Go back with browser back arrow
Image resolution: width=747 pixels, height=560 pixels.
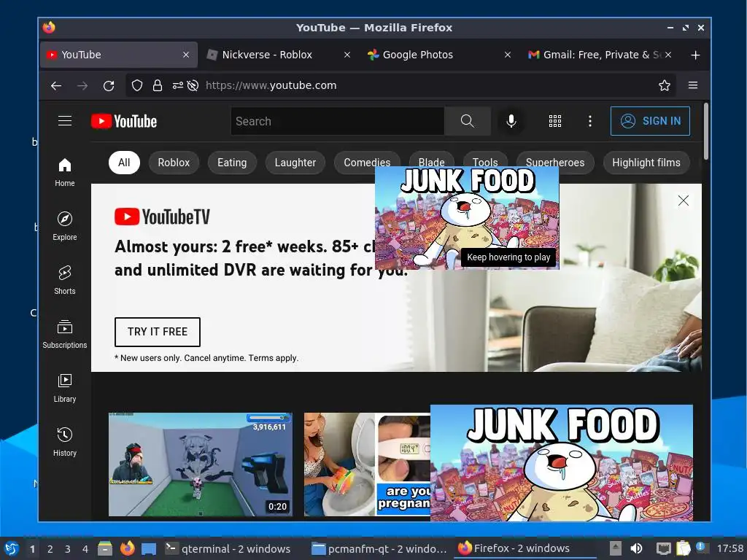pyautogui.click(x=56, y=86)
